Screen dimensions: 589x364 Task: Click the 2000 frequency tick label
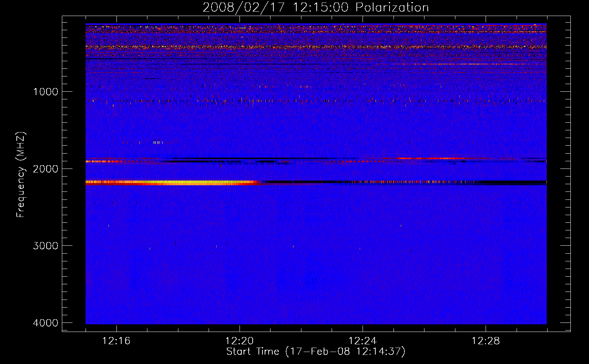[x=46, y=169]
